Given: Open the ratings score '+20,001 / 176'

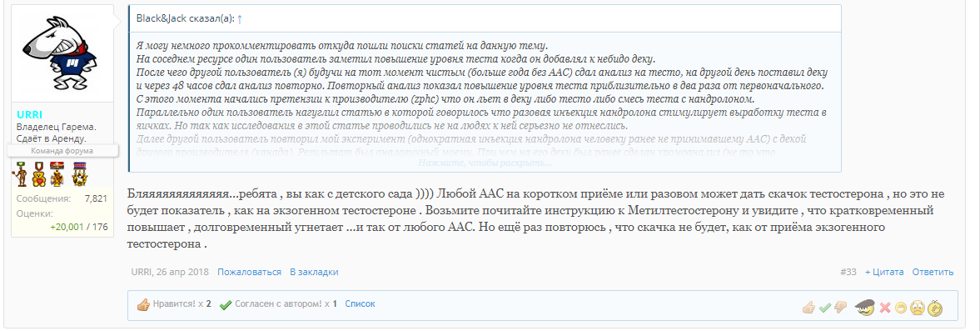Looking at the screenshot, I should pyautogui.click(x=79, y=227).
